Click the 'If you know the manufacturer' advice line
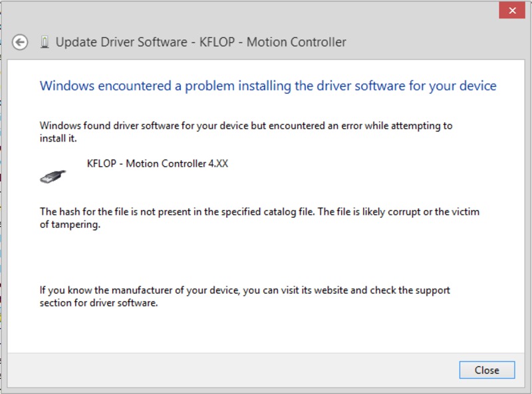532x394 pixels. pos(245,290)
